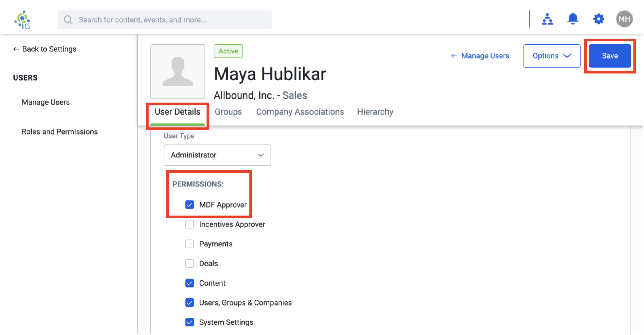The image size is (644, 335).
Task: Click the Maya Hublikar name heading
Action: [x=270, y=74]
